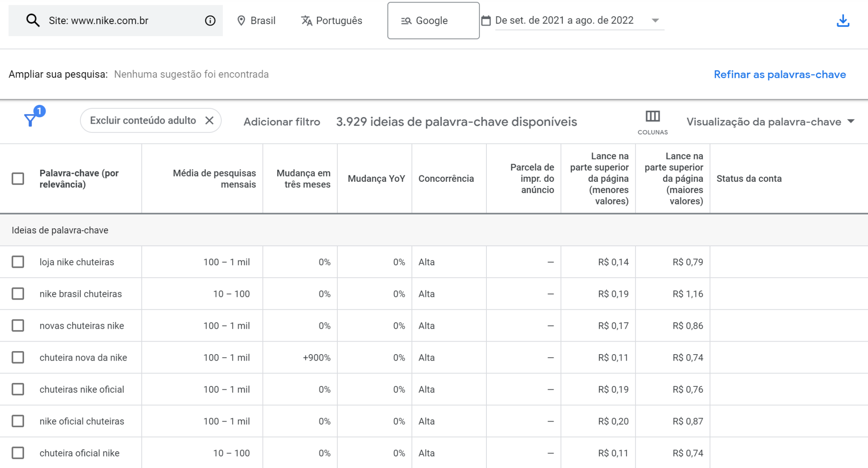The image size is (868, 468).
Task: Remove the Excluir conteúdo adulto filter chip
Action: coord(210,120)
